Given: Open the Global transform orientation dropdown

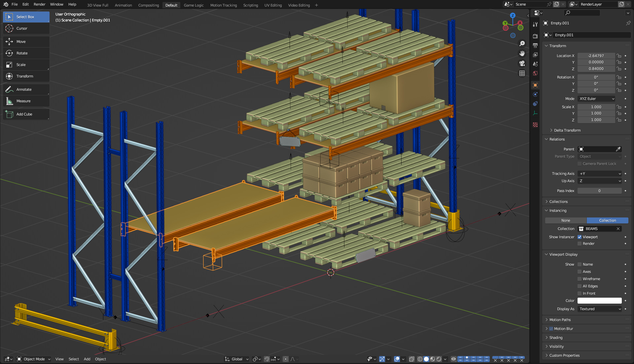Looking at the screenshot, I should point(237,359).
